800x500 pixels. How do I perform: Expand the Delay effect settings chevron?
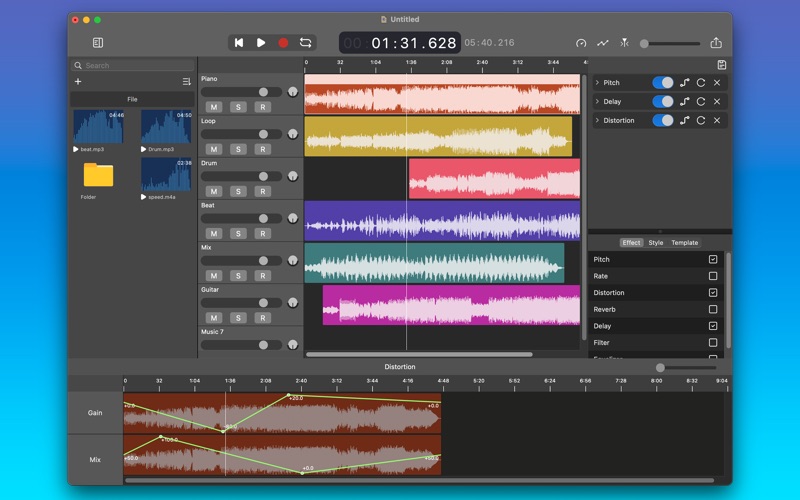point(597,101)
